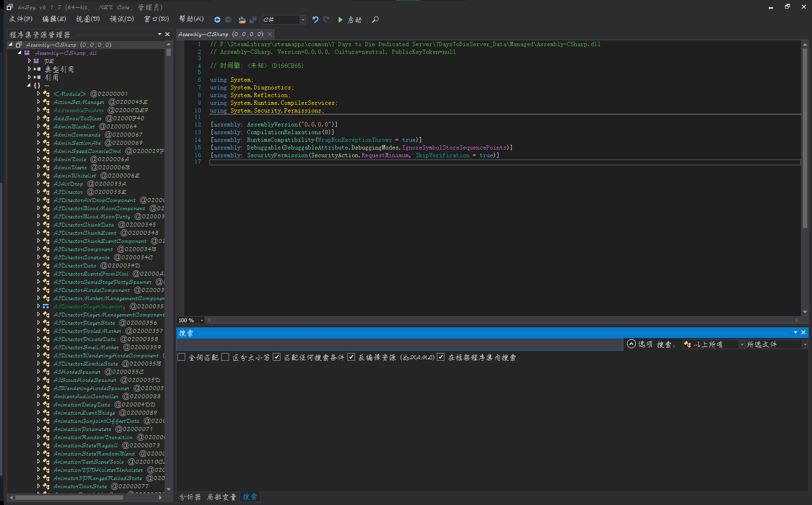Collapse the root namespace {} node

(29, 85)
